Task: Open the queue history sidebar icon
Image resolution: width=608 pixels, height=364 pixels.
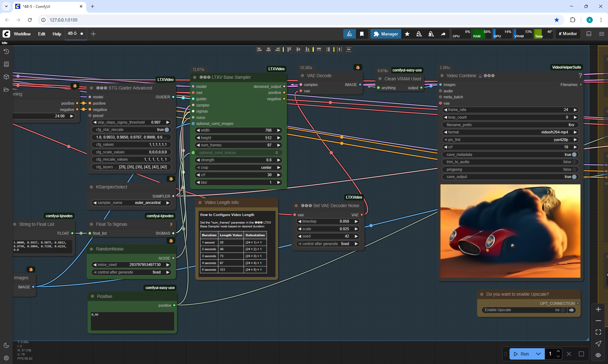Action: tap(6, 52)
